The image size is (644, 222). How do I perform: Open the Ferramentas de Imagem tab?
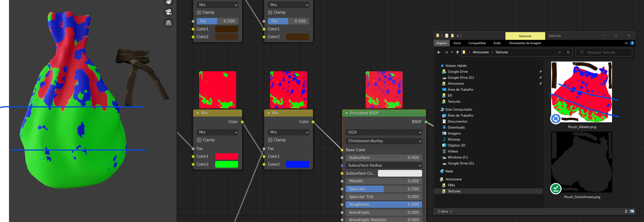pos(525,43)
